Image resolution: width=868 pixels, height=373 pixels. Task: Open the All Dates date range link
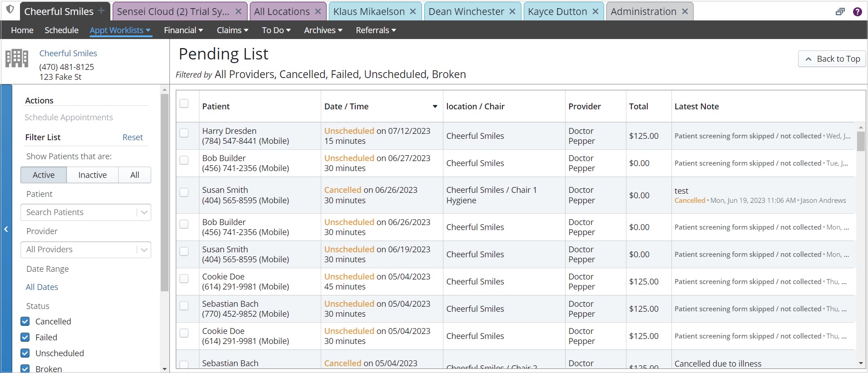point(42,287)
